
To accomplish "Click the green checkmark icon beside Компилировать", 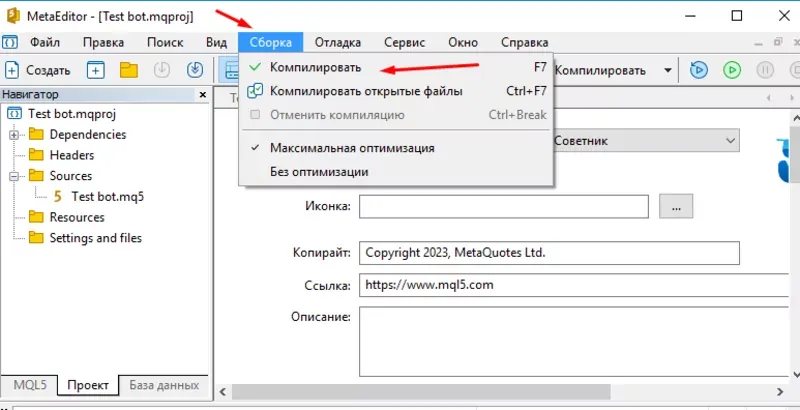I will [256, 67].
